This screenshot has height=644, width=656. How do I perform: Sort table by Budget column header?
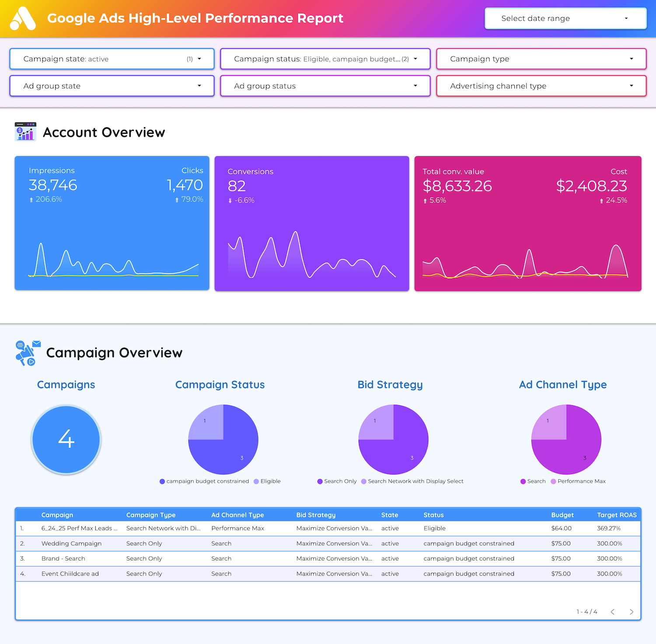[562, 515]
